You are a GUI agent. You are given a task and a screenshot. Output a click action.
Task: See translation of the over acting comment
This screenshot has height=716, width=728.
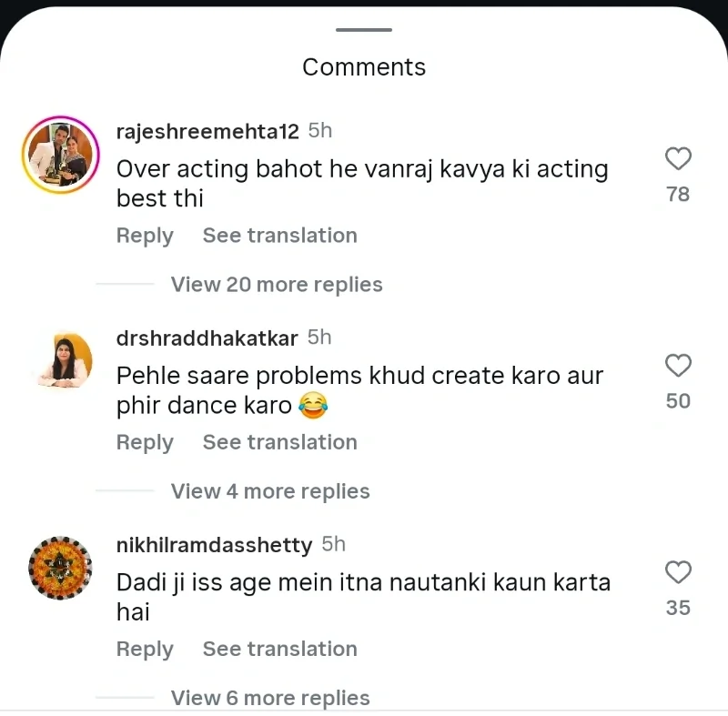[279, 236]
